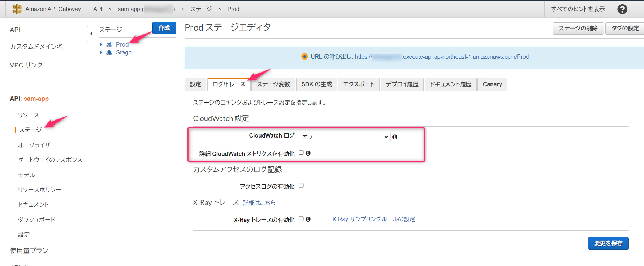Open the invoke URL link ending in /Prod
644x266 pixels.
pos(442,57)
